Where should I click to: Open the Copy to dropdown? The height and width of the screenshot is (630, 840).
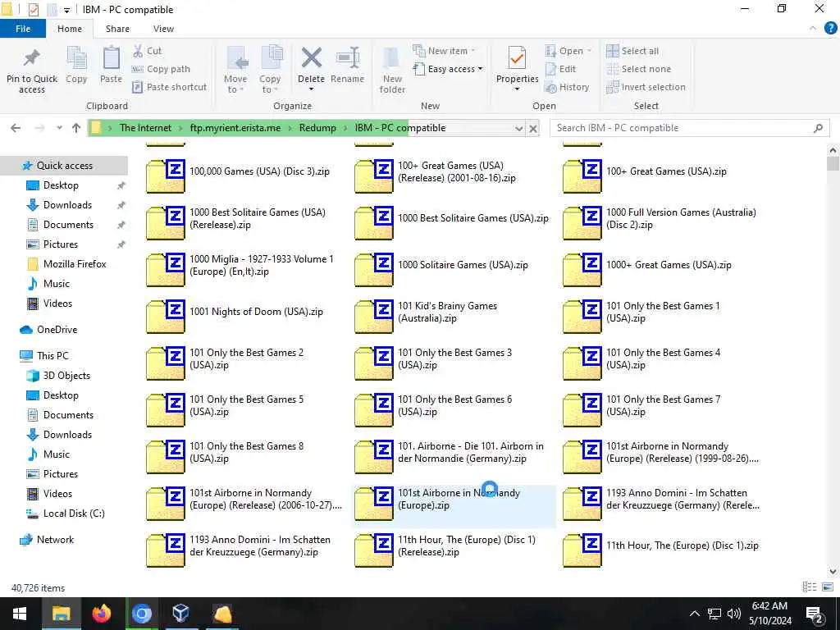(269, 70)
